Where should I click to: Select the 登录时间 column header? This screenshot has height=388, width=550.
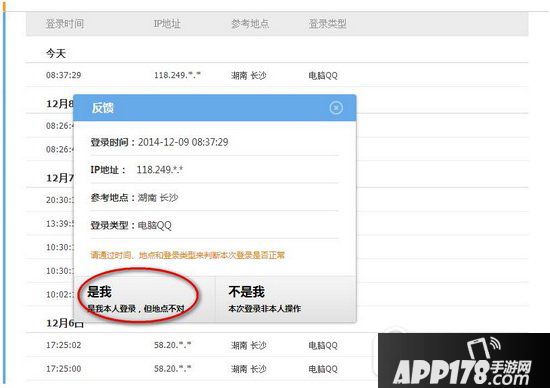65,24
